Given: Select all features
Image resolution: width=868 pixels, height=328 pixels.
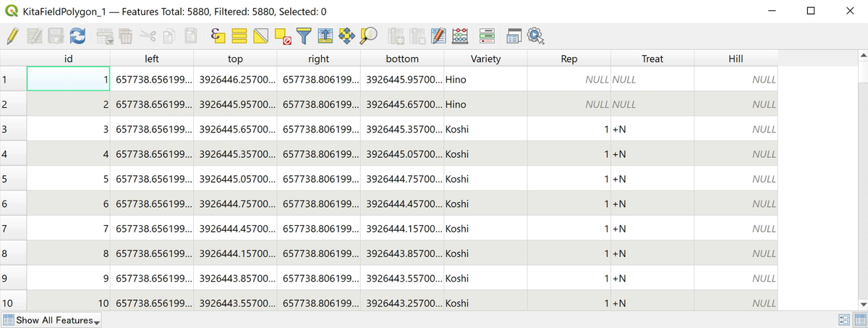Looking at the screenshot, I should [x=240, y=35].
